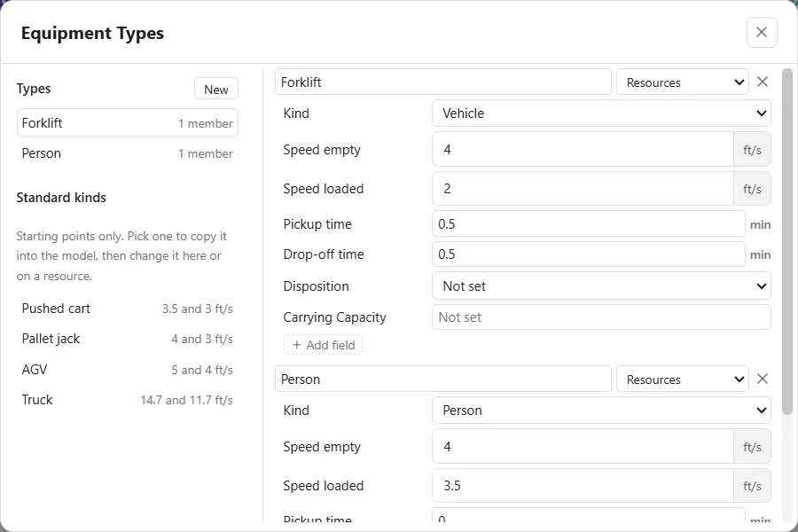Pick the Pallet jack standard kind
Screen dimensions: 798x532
pyautogui.click(x=127, y=339)
